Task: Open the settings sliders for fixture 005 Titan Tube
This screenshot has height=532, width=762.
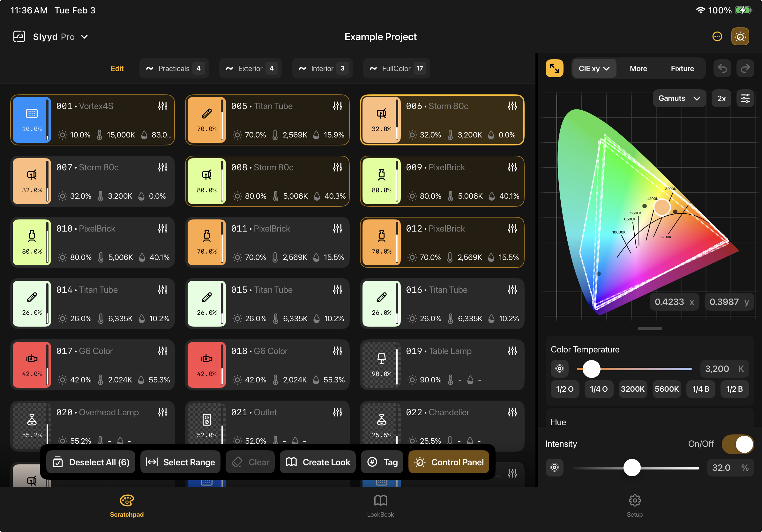Action: tap(338, 106)
